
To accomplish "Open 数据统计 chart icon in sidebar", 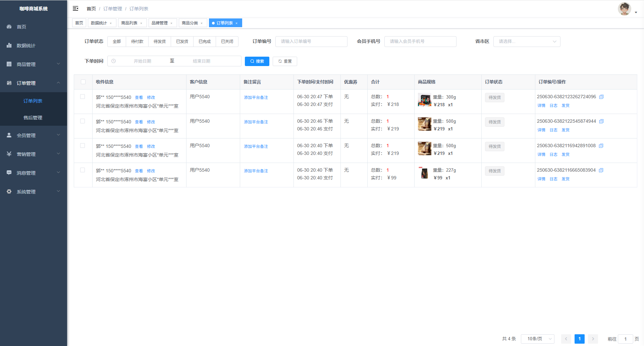I will 9,45.
